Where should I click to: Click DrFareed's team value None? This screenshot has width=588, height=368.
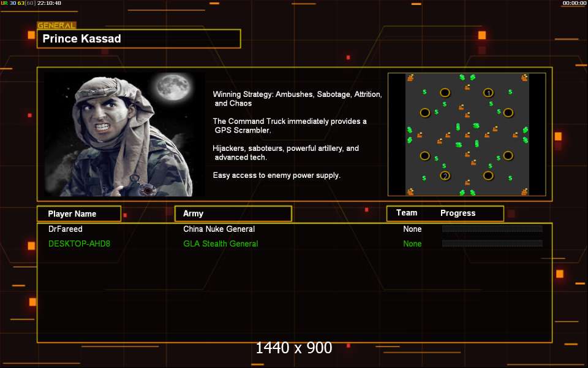point(412,229)
